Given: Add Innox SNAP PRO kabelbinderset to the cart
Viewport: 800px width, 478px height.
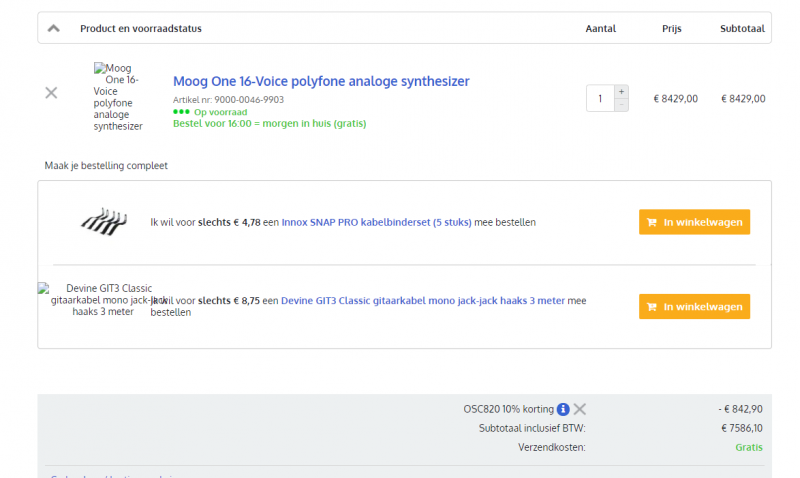Looking at the screenshot, I should pos(694,222).
